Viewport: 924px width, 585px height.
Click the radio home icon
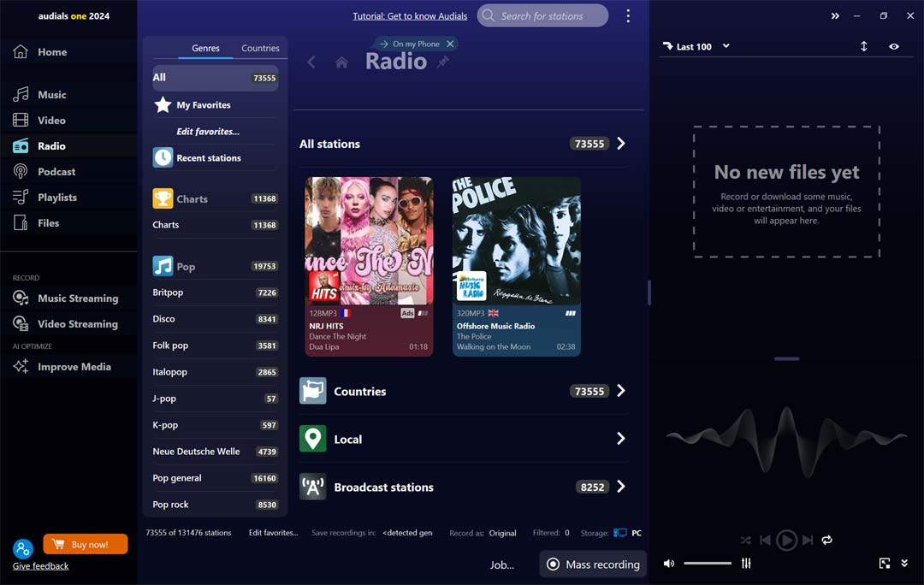point(341,62)
